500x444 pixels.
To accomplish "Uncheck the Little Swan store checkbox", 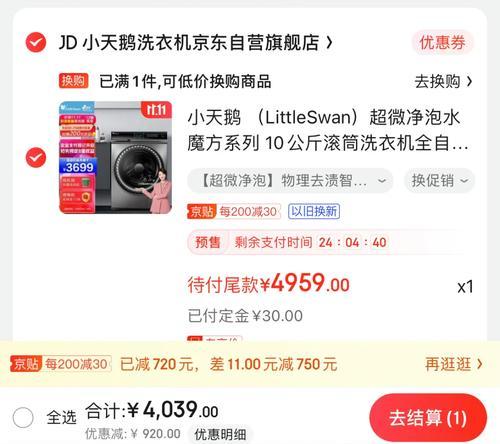I will [x=36, y=42].
